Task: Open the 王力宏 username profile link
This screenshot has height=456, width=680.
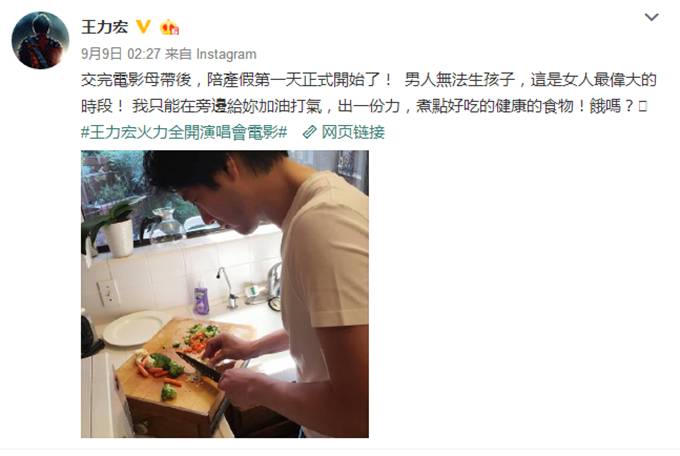Action: [x=105, y=27]
